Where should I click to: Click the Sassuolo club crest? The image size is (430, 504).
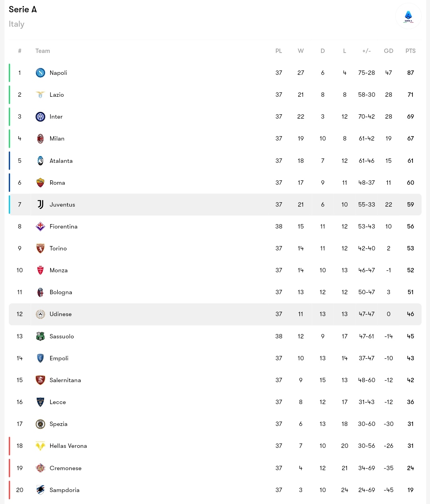(40, 336)
